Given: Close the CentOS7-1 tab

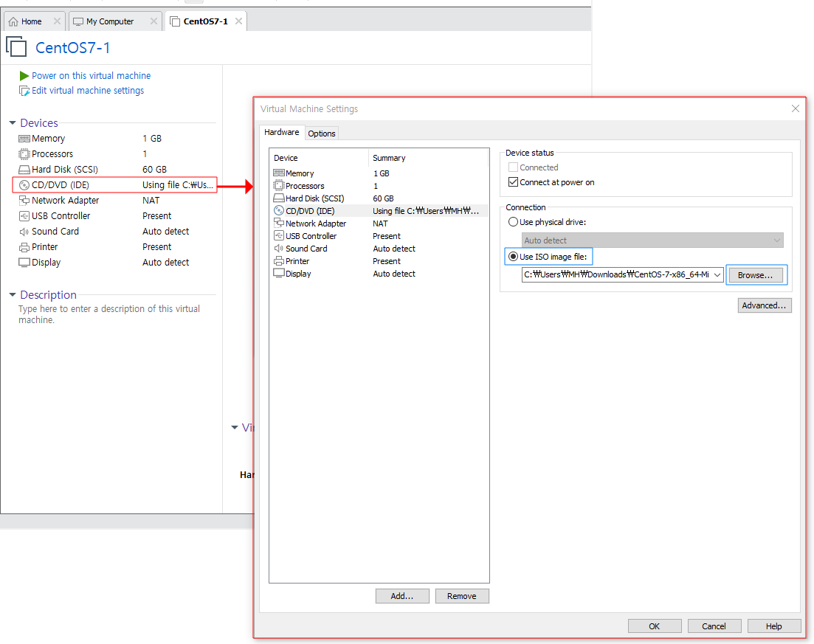Looking at the screenshot, I should (239, 21).
